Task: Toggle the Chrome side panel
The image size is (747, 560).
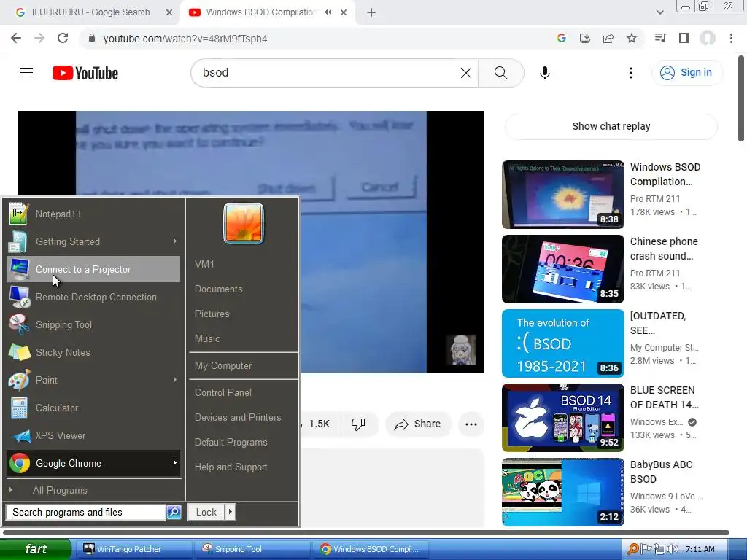Action: click(684, 38)
